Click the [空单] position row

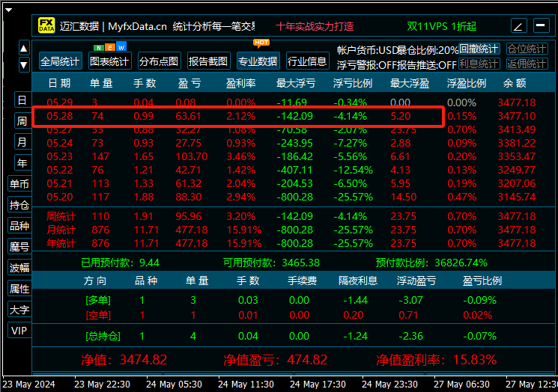point(291,315)
